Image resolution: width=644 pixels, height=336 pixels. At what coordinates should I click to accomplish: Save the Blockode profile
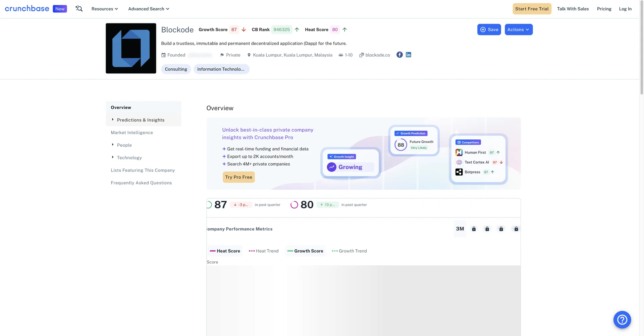(489, 29)
